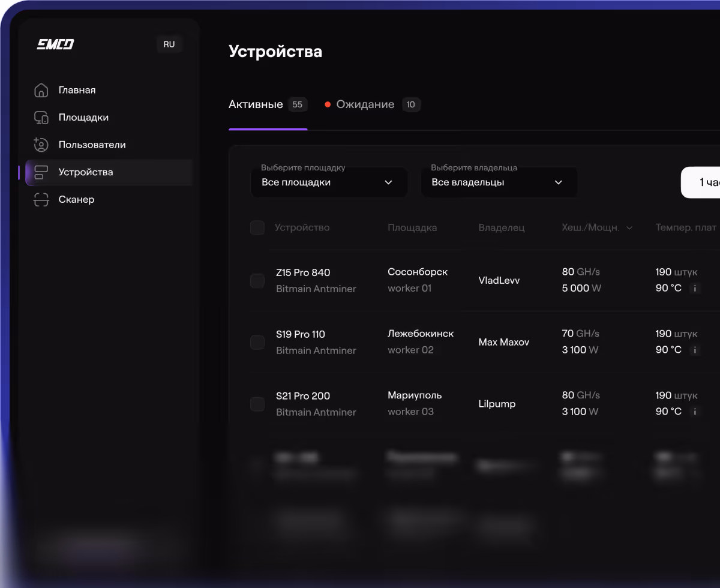
Task: Click worker 03 label
Action: click(410, 412)
